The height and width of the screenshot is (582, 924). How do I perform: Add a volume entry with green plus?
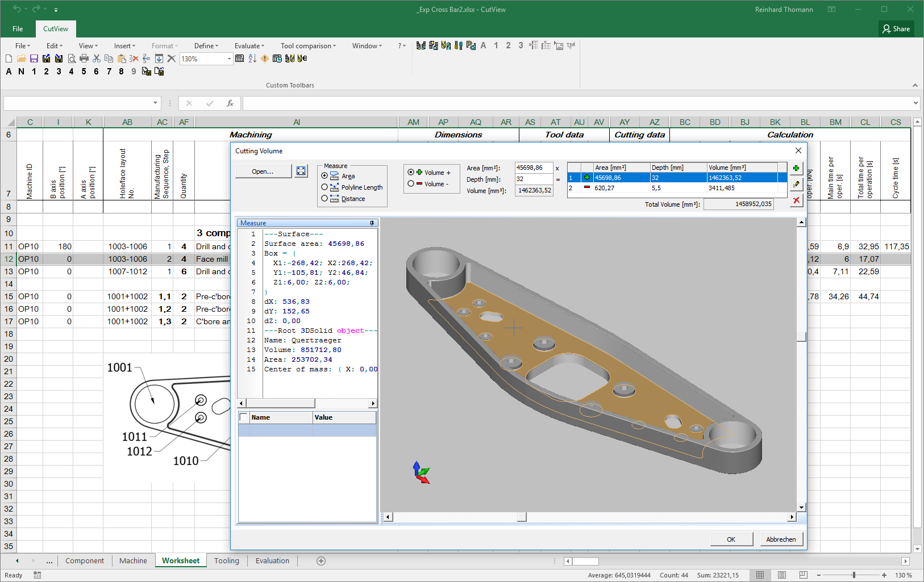click(796, 168)
